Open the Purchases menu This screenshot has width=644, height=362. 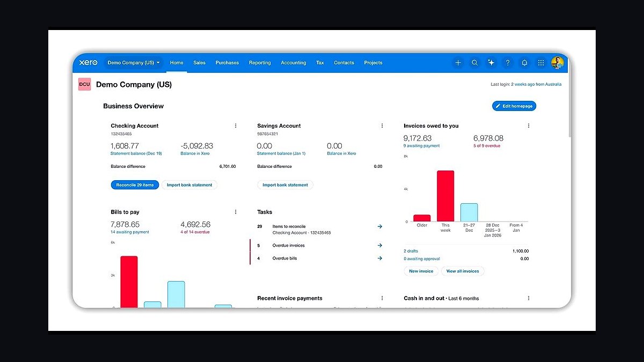click(x=227, y=63)
